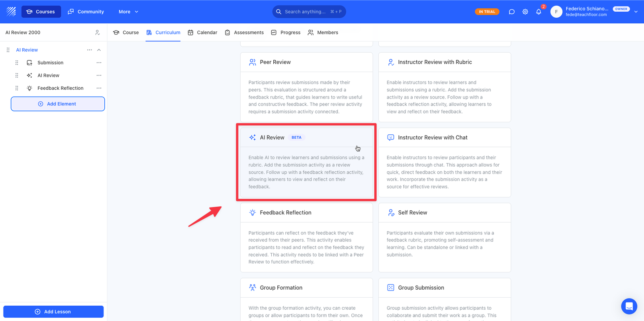Screen dimensions: 644x321
Task: Click the Add Lesson button
Action: pyautogui.click(x=54, y=312)
